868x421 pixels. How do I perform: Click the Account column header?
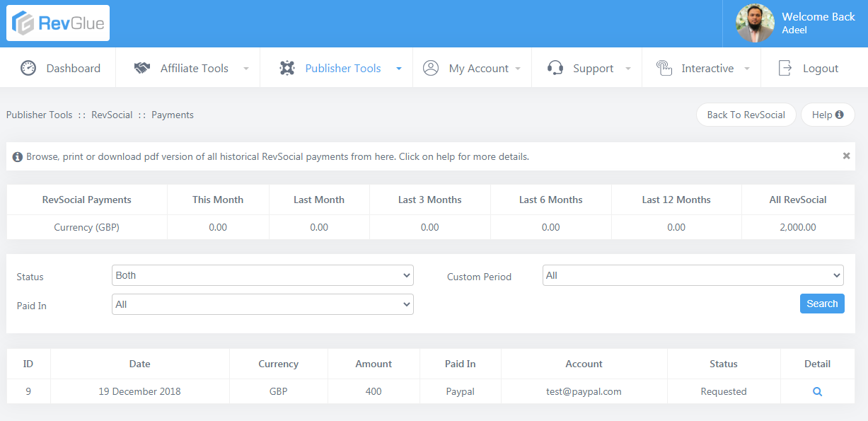(x=584, y=364)
